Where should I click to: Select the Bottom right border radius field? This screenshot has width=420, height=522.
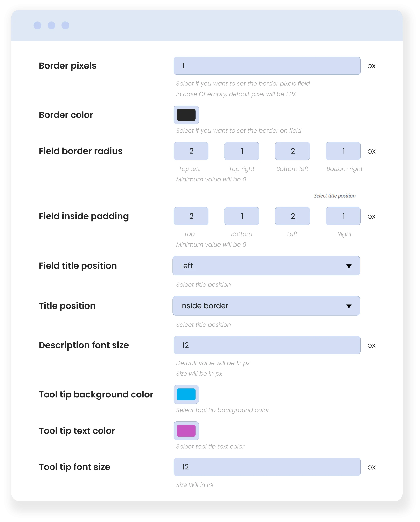[343, 151]
